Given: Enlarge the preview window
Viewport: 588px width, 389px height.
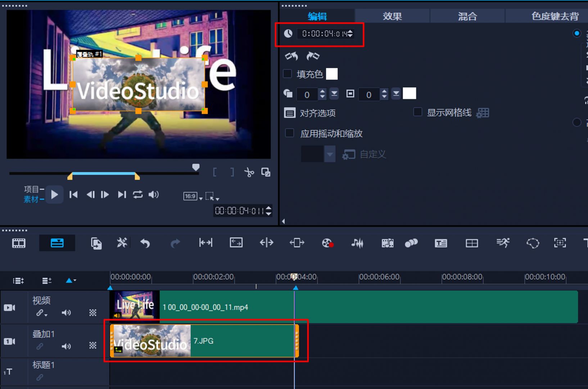Looking at the screenshot, I should (x=266, y=172).
